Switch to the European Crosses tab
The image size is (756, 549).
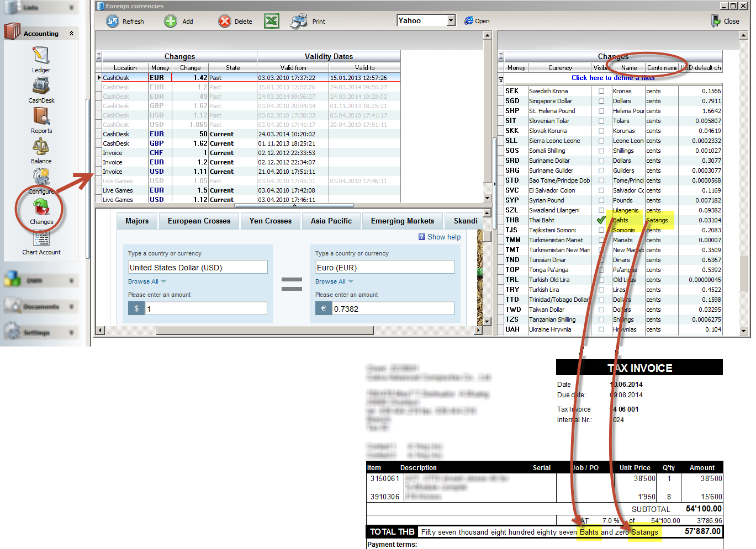pos(199,221)
